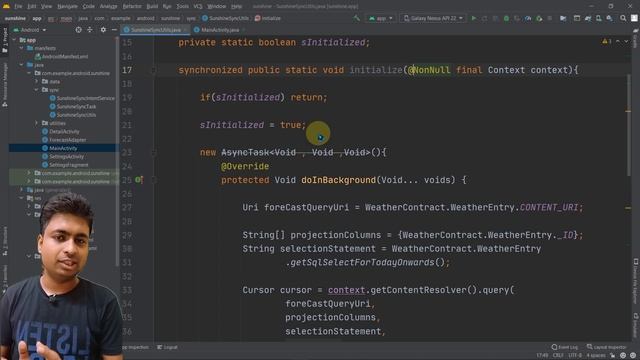This screenshot has width=640, height=360.
Task: Hide the Project panel with minus icon
Action: 114,30
